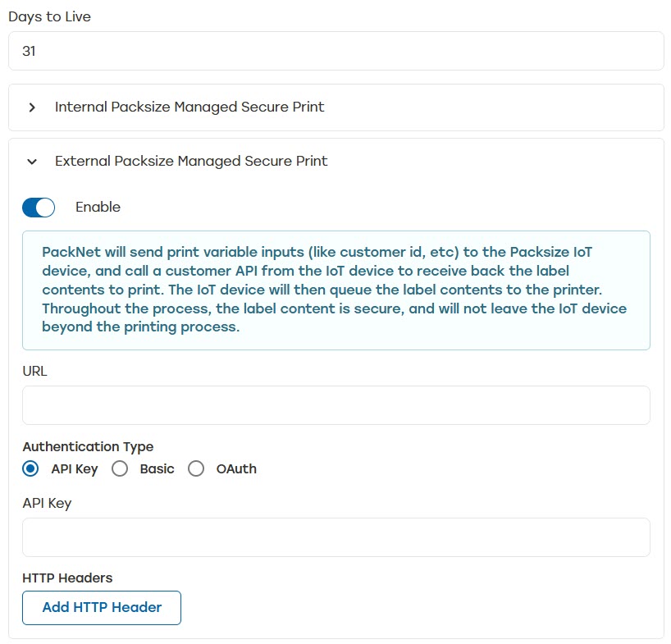Click the Days to Live field showing 31

(336, 51)
